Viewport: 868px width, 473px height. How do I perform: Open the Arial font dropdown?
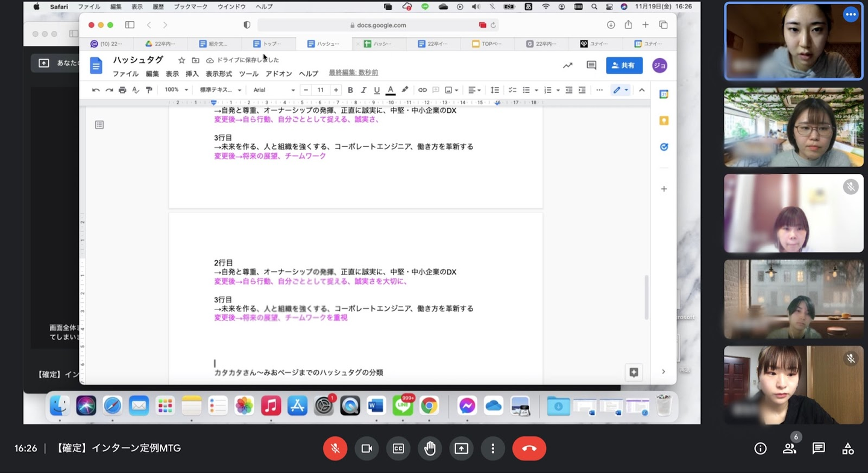274,90
